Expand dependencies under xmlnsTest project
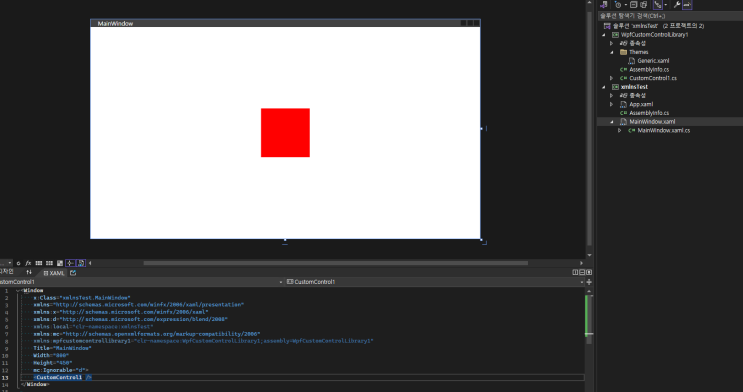 pyautogui.click(x=611, y=95)
